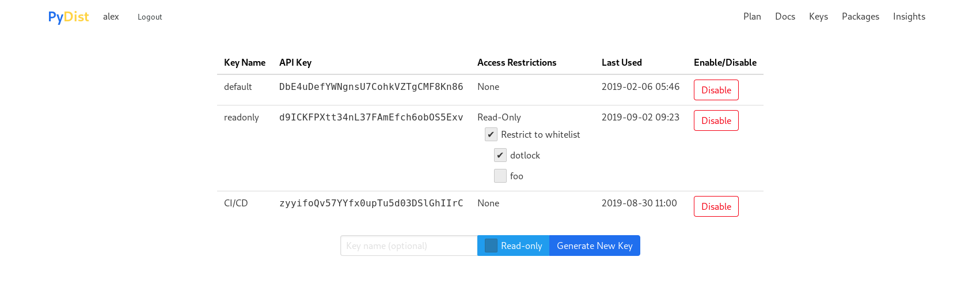The image size is (980, 283).
Task: Disable the CI/CD API key
Action: [x=716, y=206]
